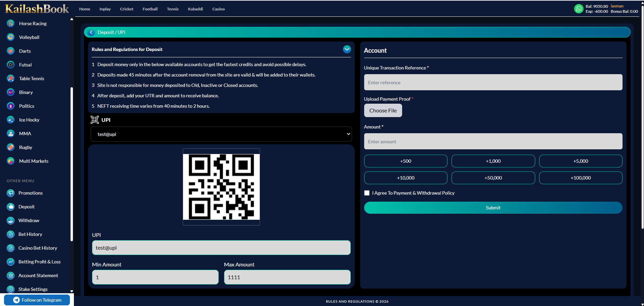Click the sidebar scroll up arrow
Image resolution: width=644 pixels, height=306 pixels.
pyautogui.click(x=72, y=19)
